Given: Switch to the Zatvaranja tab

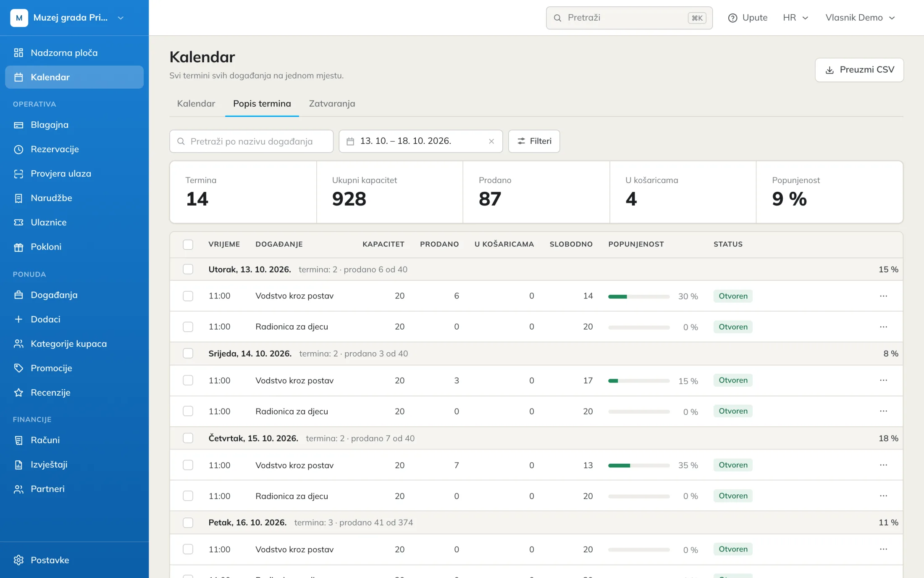Looking at the screenshot, I should (x=332, y=104).
